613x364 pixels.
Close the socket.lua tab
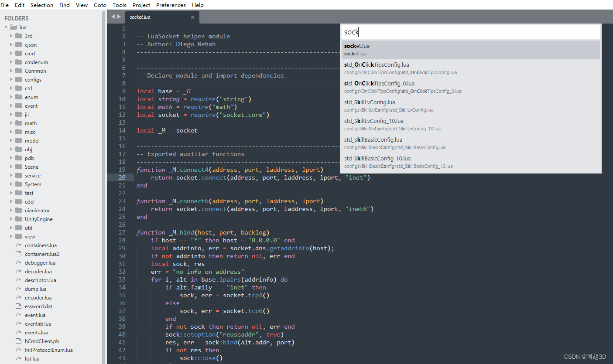192,17
